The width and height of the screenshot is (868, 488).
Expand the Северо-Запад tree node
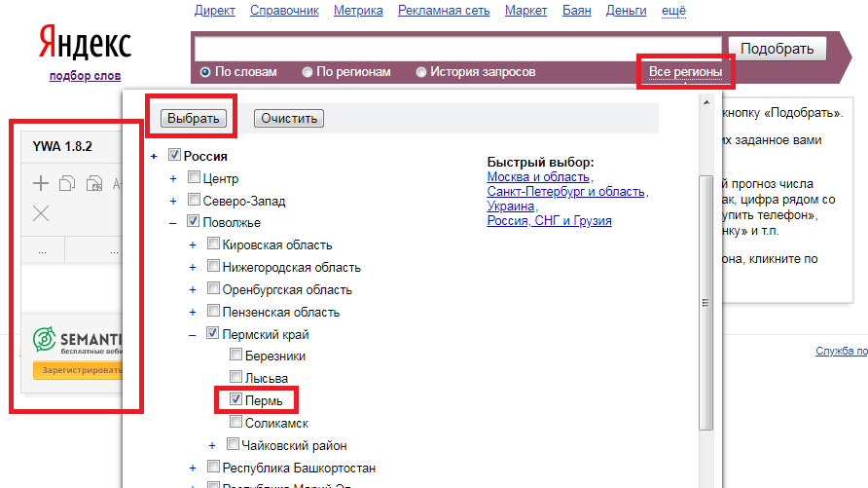click(x=173, y=201)
